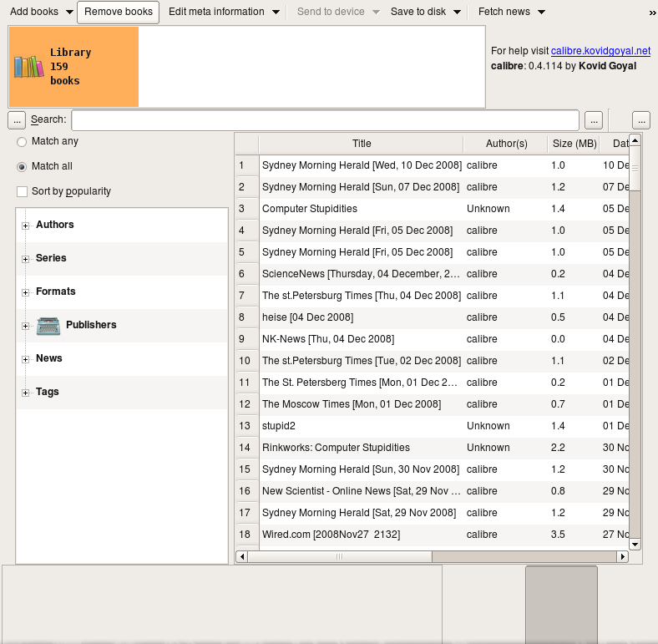Select 'New Scientist - Online News' row
Screen dimensions: 658x644
[362, 492]
